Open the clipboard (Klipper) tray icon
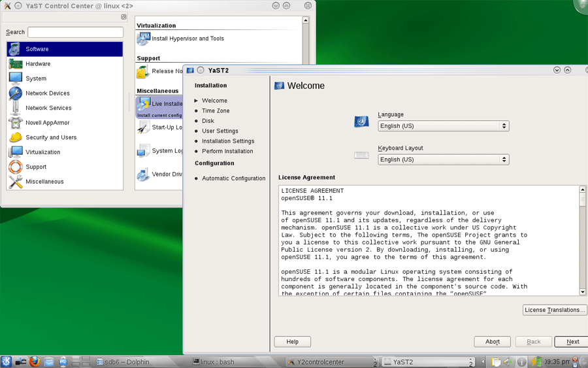 [496, 362]
